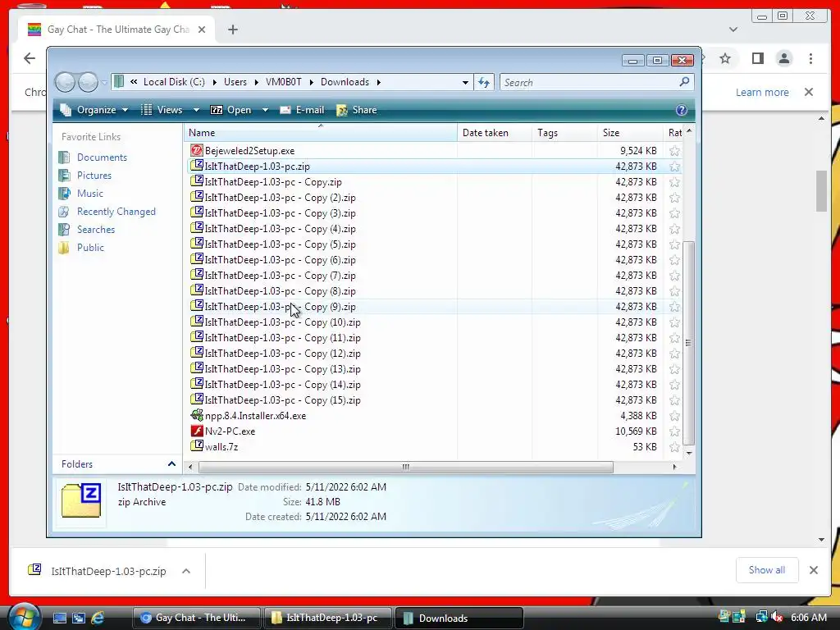Click the Tags column header

[x=564, y=133]
